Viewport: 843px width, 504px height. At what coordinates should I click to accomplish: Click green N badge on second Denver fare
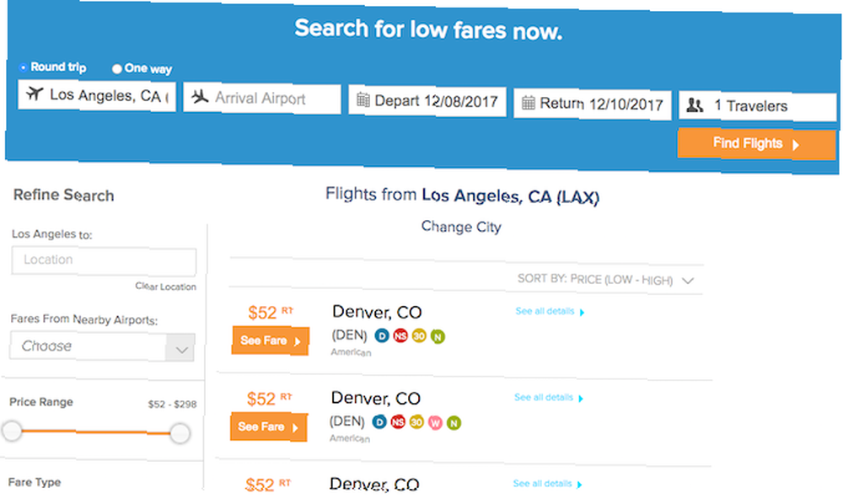coord(454,423)
